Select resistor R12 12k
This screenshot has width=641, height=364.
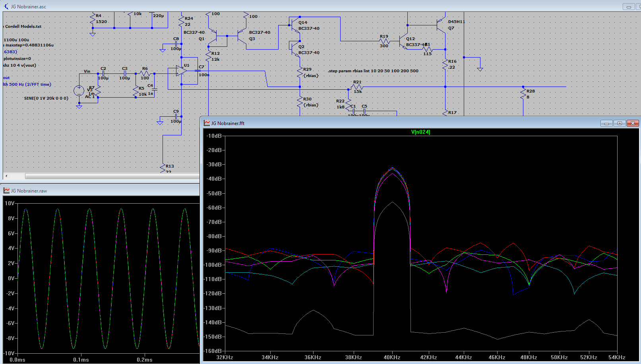[209, 56]
